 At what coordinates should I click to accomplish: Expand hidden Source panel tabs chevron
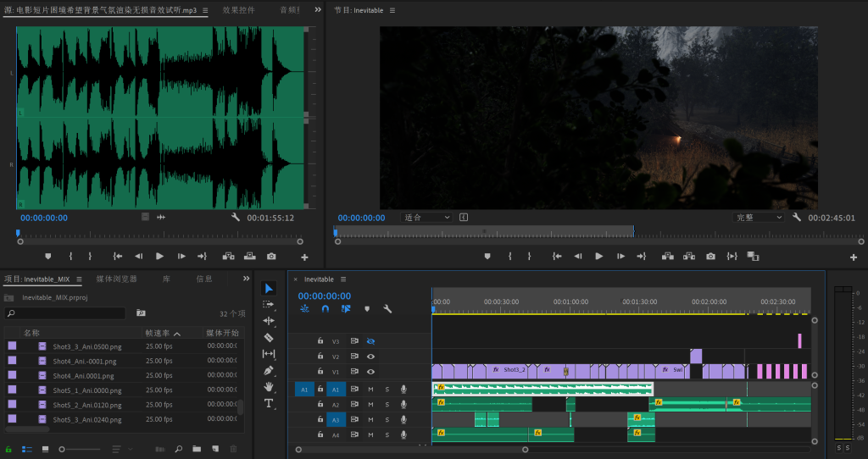click(x=318, y=9)
